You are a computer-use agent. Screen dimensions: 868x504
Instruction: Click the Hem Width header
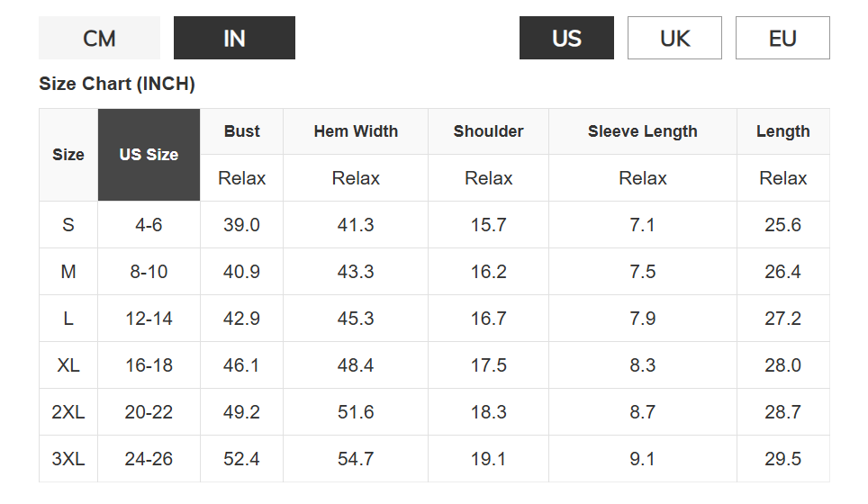click(356, 131)
